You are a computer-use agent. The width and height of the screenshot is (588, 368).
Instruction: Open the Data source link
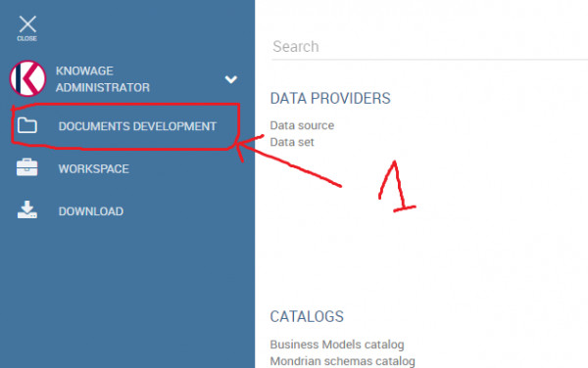pyautogui.click(x=302, y=125)
